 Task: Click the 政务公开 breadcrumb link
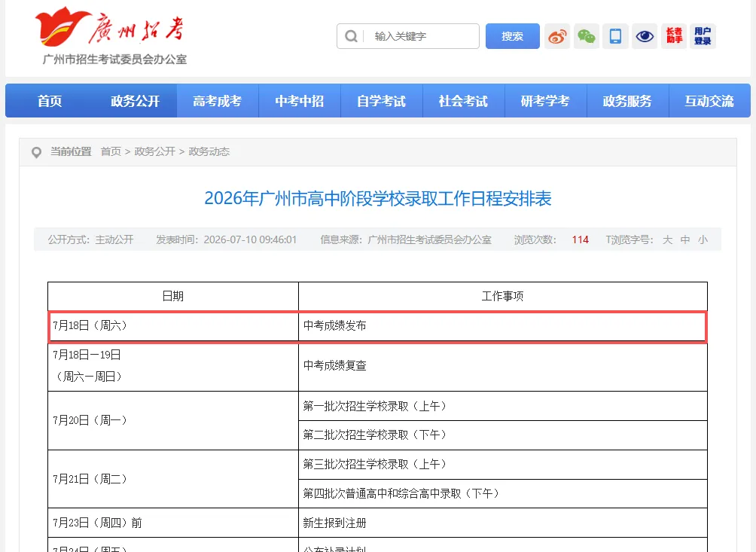(155, 151)
